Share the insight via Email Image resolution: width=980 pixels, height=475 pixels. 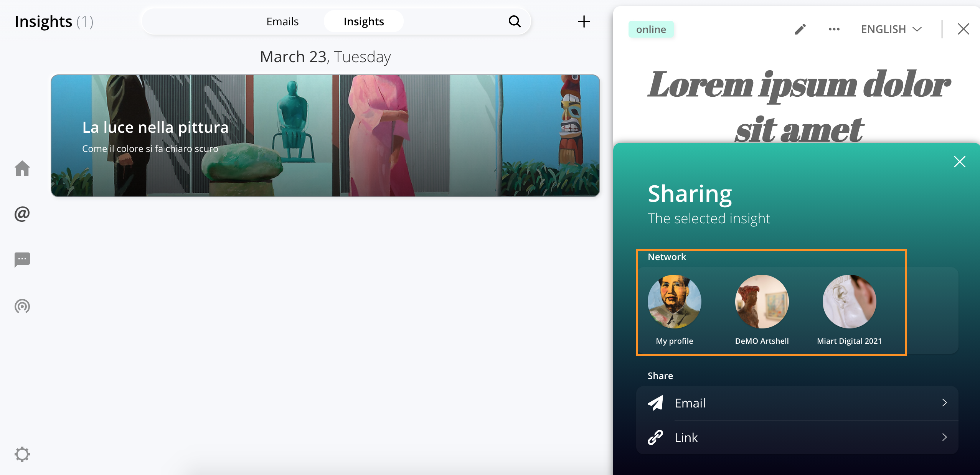797,403
